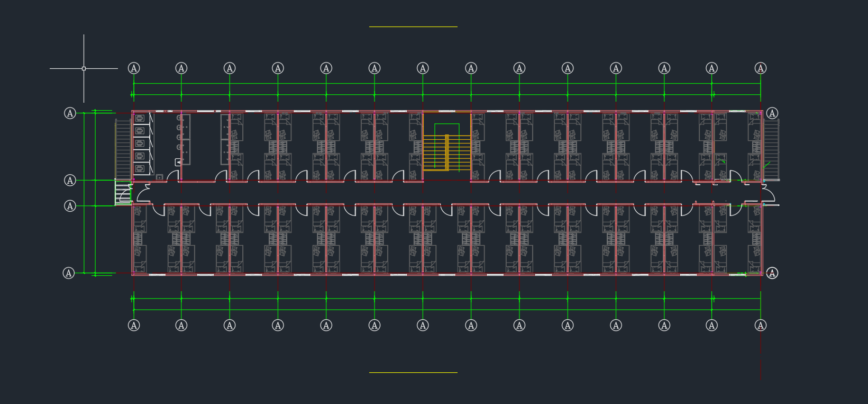Select the white-outlined box below the washbasins

(179, 163)
